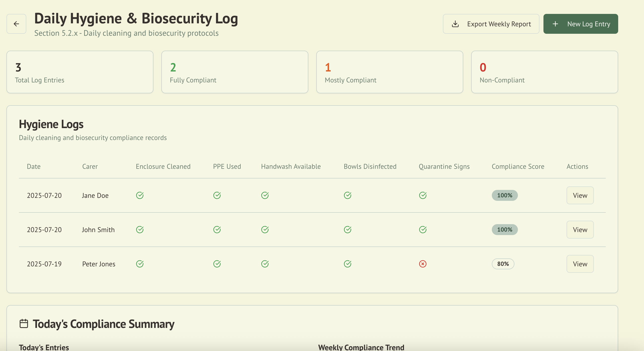The width and height of the screenshot is (644, 351).
Task: Click the back arrow to return
Action: pos(16,24)
